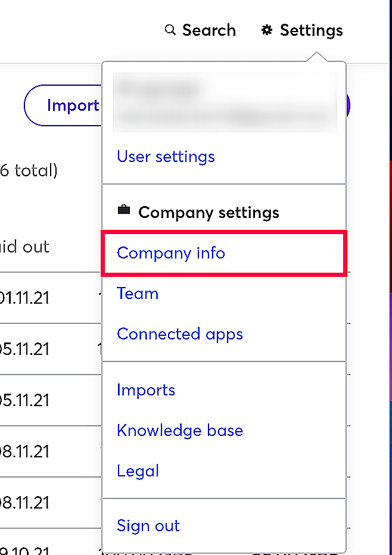This screenshot has height=555, width=392.
Task: Open the Knowledge base
Action: pos(180,430)
